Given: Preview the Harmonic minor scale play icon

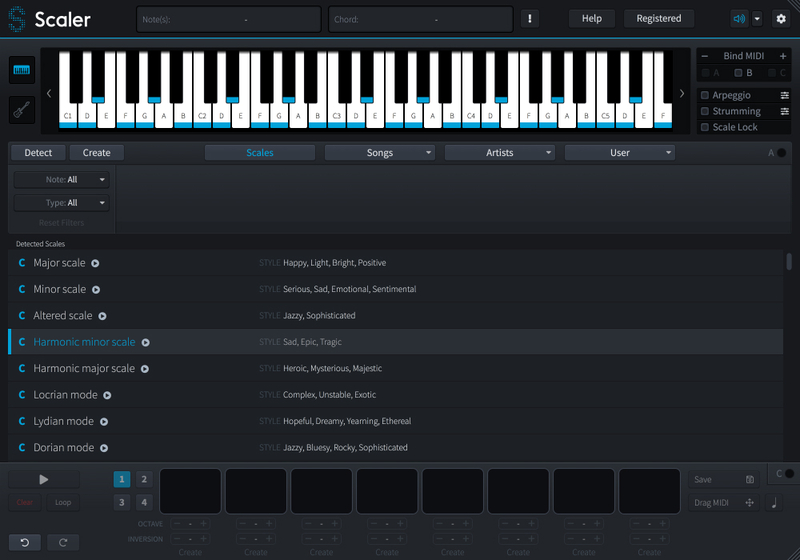Looking at the screenshot, I should coord(145,342).
